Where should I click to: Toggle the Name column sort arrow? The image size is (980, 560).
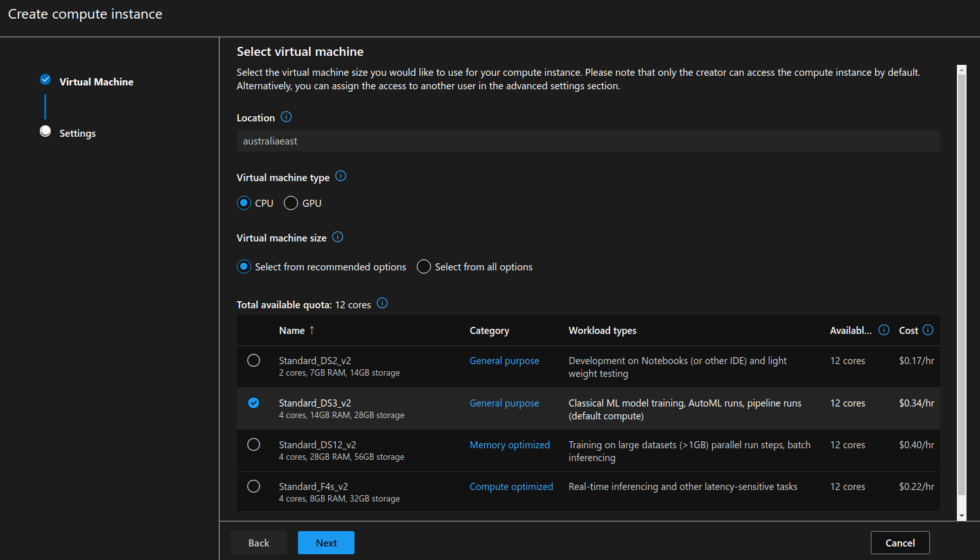point(312,330)
